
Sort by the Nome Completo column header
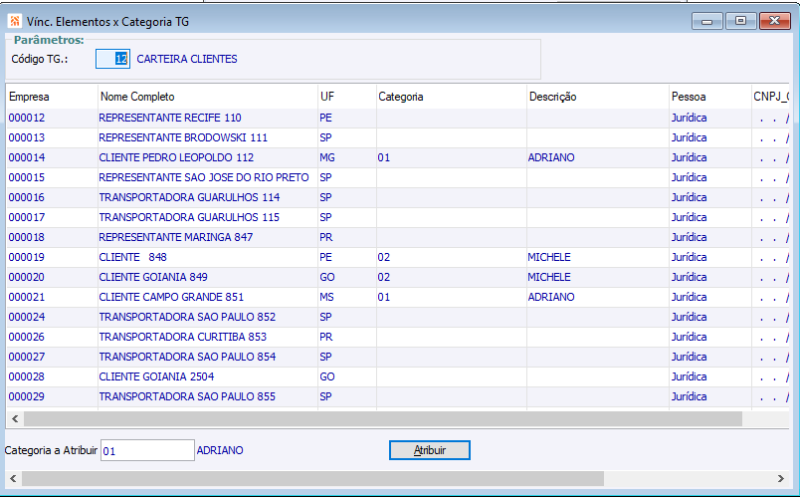tap(207, 97)
